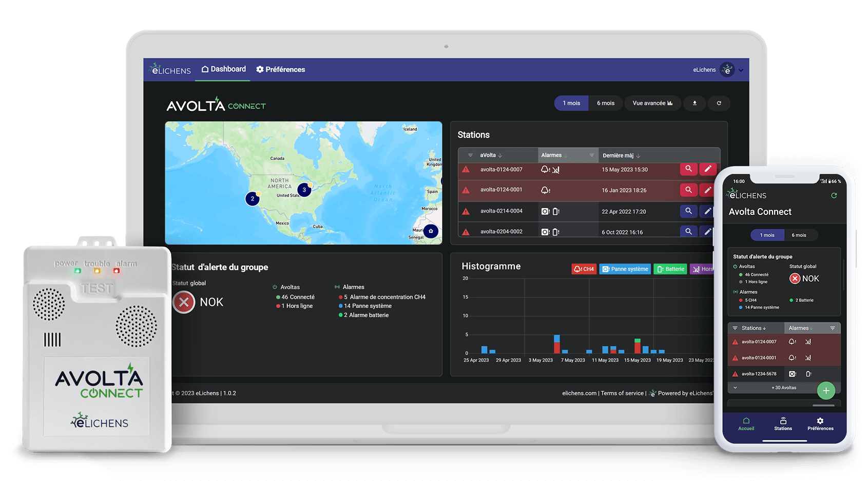Click the battery alarm icon of avolta-0214-0004
This screenshot has width=868, height=481.
(556, 211)
